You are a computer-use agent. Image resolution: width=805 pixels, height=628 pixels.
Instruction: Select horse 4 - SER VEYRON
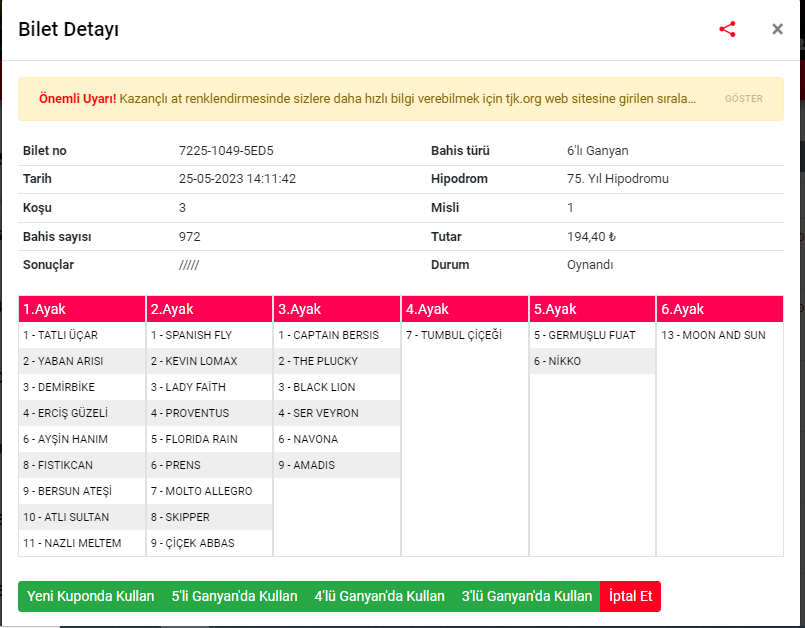tap(337, 413)
